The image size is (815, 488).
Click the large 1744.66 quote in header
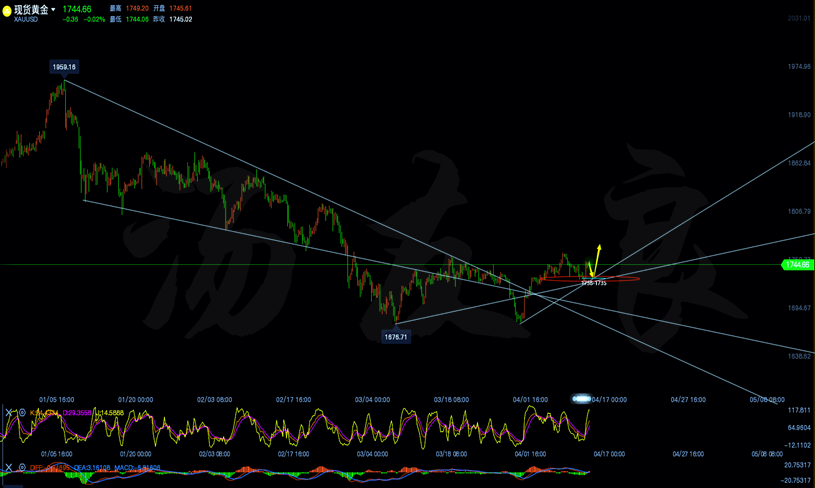[77, 9]
